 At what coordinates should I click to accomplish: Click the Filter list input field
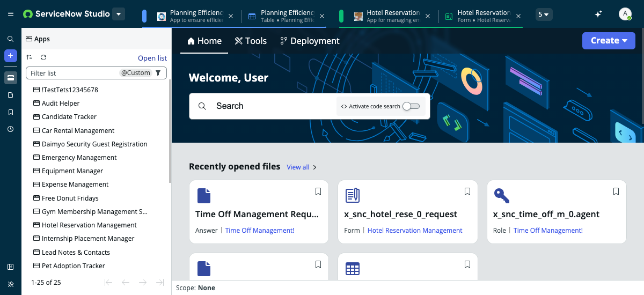click(x=72, y=73)
